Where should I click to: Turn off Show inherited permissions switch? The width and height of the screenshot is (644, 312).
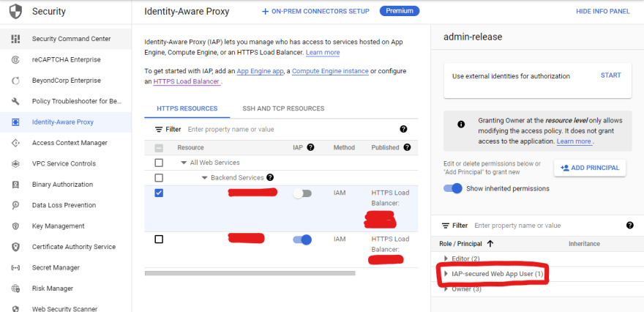[452, 189]
